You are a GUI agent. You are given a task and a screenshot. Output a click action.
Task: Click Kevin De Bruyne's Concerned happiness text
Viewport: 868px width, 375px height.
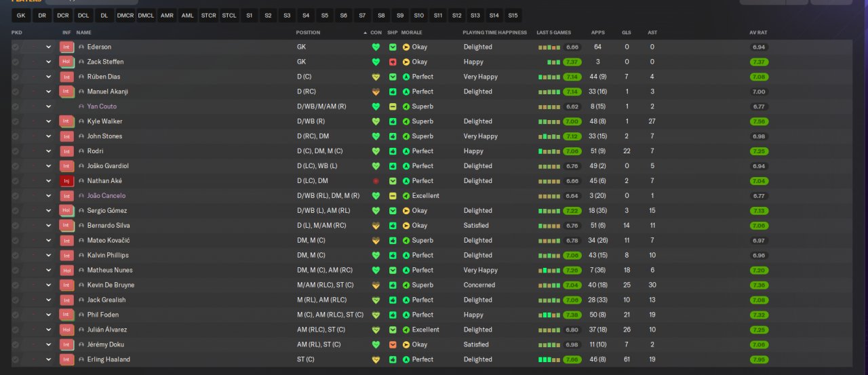(x=479, y=285)
